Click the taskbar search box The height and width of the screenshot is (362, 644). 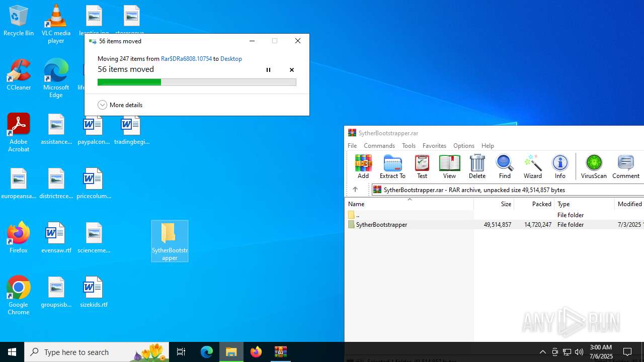(97, 352)
